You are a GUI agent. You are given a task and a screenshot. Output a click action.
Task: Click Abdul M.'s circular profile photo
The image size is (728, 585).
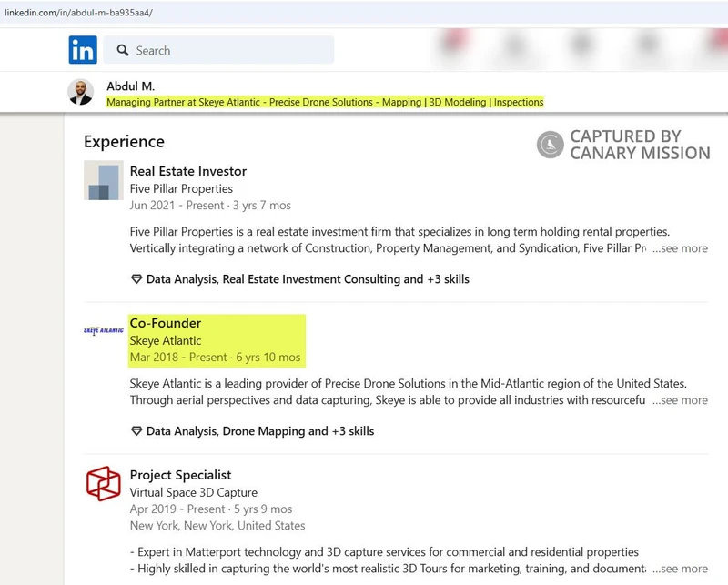tap(80, 93)
